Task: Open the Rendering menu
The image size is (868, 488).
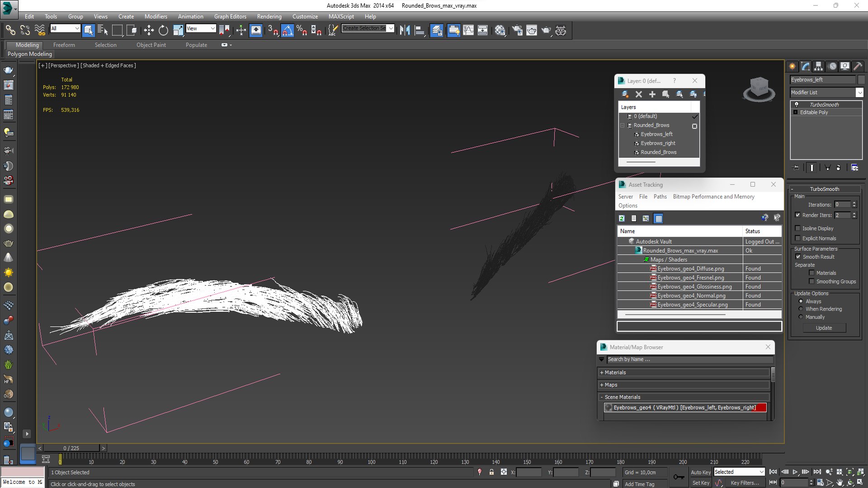Action: [269, 16]
